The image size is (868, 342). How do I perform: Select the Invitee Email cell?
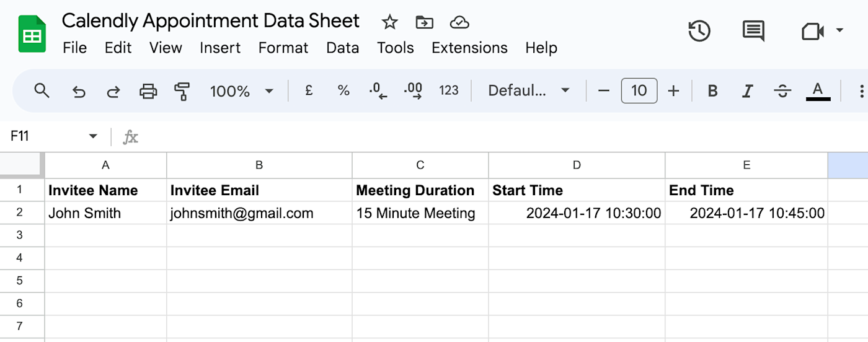tap(259, 190)
